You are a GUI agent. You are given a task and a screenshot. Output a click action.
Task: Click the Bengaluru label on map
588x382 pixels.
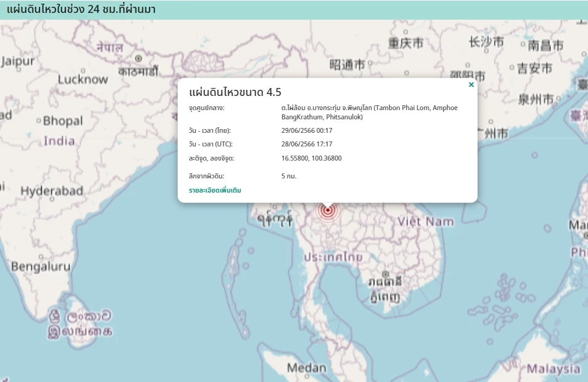coord(41,267)
